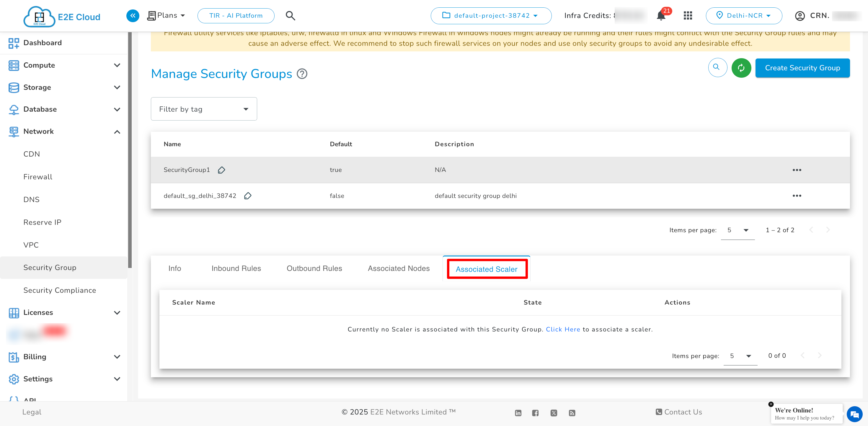868x426 pixels.
Task: Collapse the sidebar using the double-chevron icon
Action: [x=133, y=16]
